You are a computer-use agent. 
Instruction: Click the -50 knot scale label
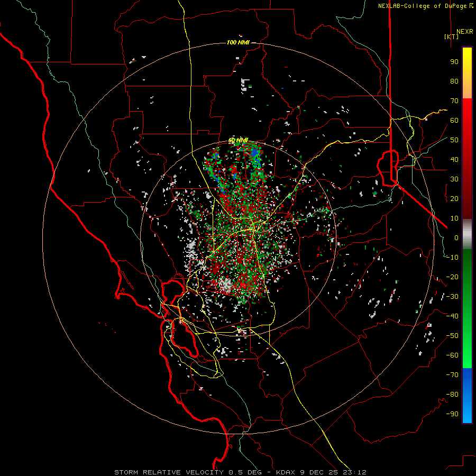click(x=452, y=336)
